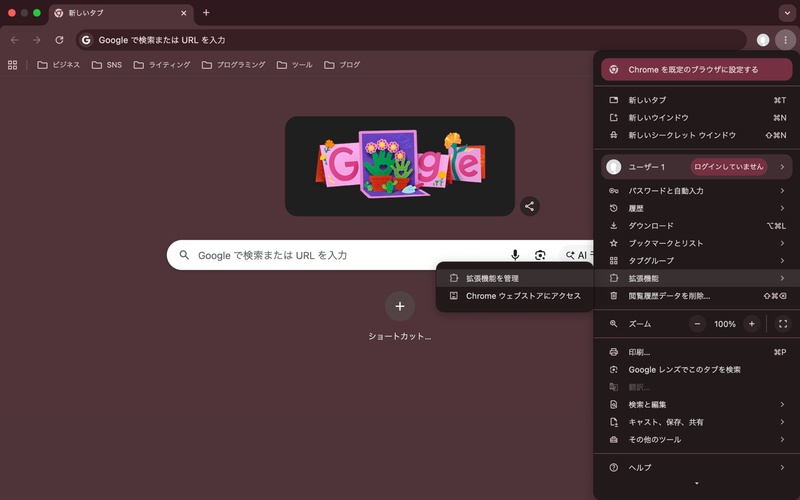
Task: Increase zoom with the plus button
Action: (752, 324)
